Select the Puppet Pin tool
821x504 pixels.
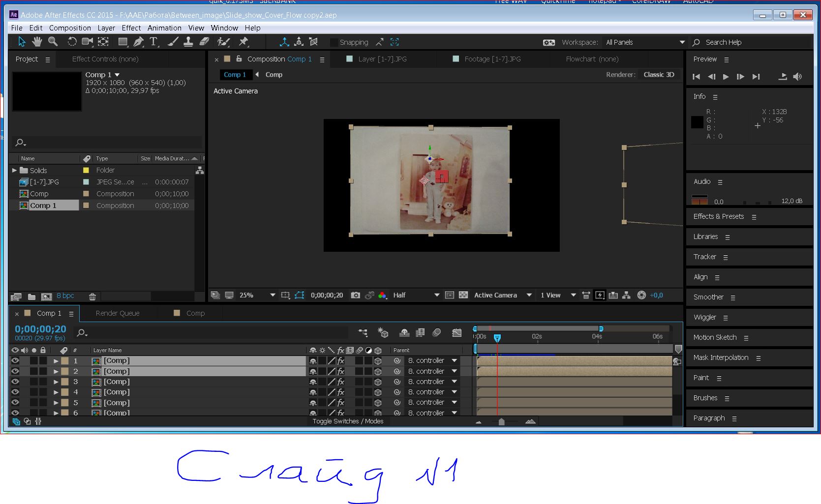coord(243,42)
